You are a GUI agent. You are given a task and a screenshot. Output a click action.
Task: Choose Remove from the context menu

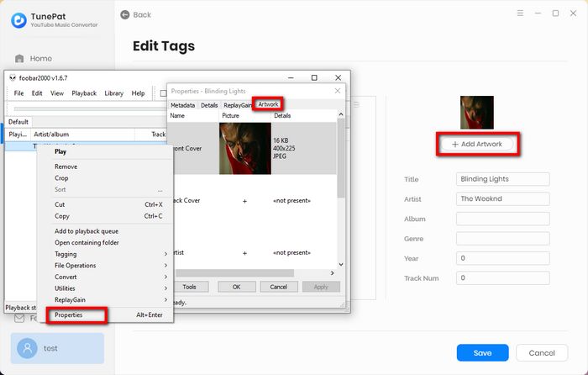coord(105,166)
